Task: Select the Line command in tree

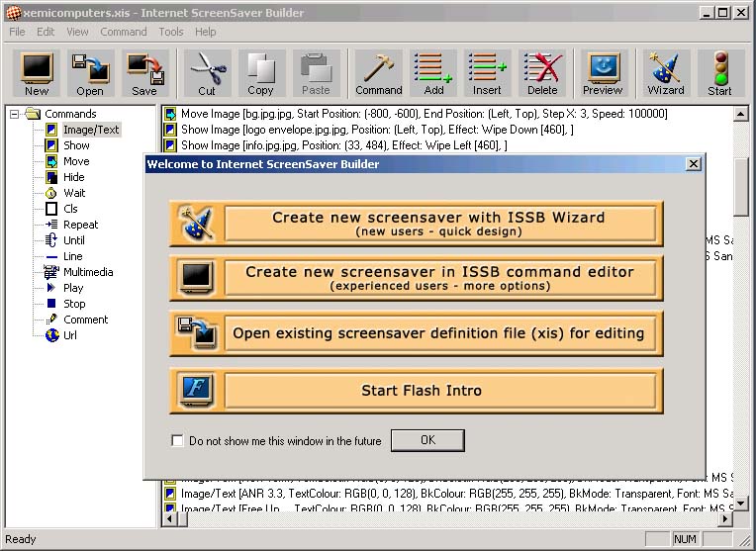Action: 73,256
